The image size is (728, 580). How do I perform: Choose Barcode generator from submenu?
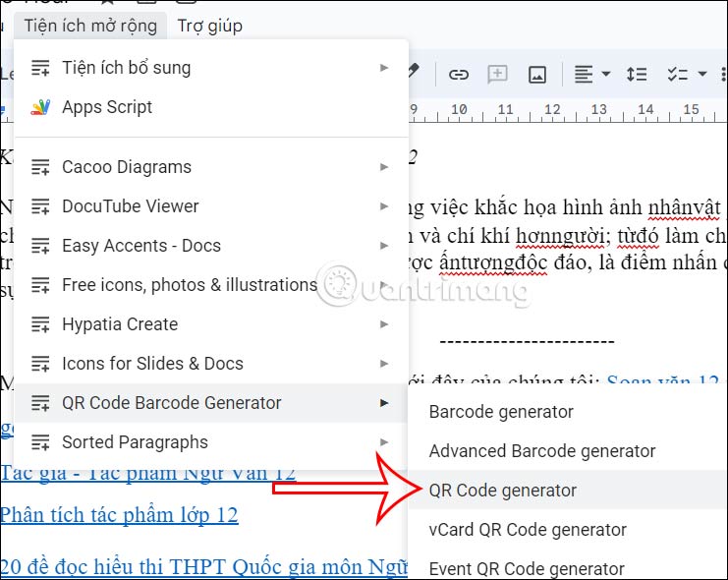[568, 412]
